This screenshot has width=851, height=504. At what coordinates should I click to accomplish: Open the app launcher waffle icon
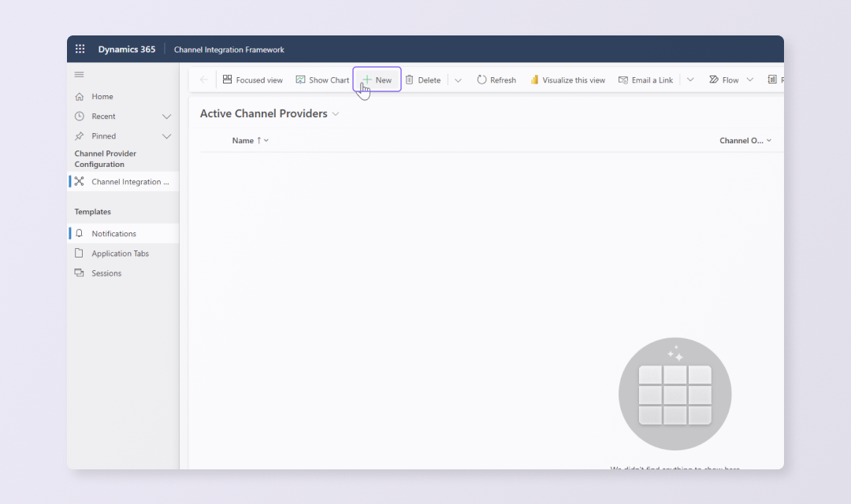point(80,50)
